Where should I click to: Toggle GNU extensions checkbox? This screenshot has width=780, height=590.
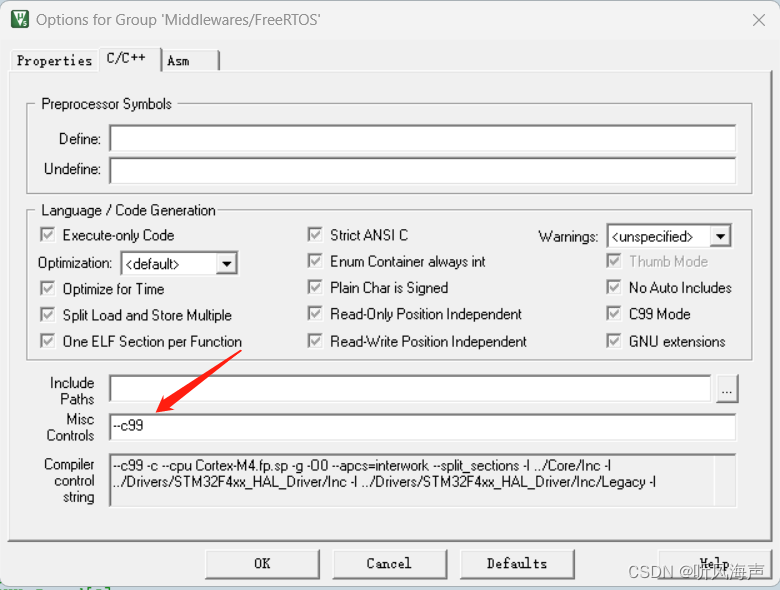click(x=614, y=341)
